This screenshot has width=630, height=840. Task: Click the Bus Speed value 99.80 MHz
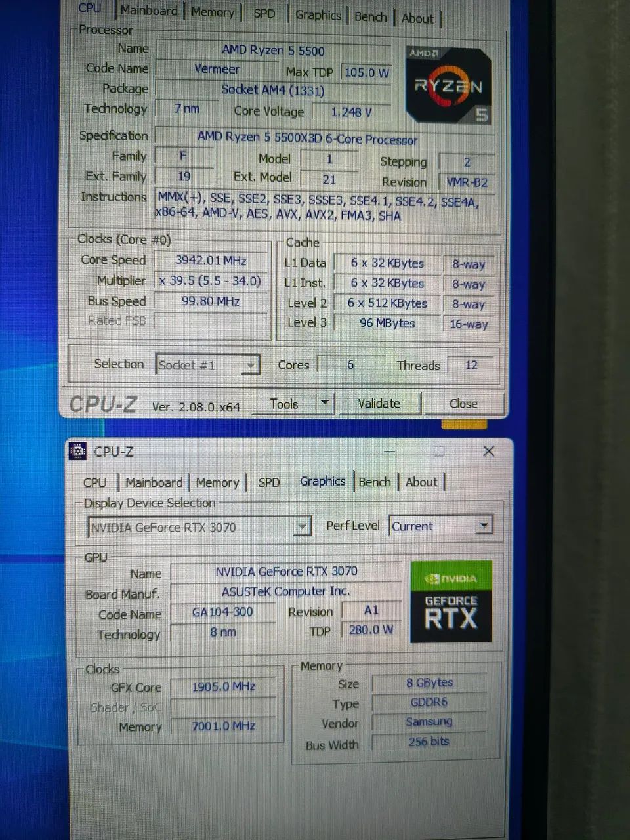click(211, 301)
